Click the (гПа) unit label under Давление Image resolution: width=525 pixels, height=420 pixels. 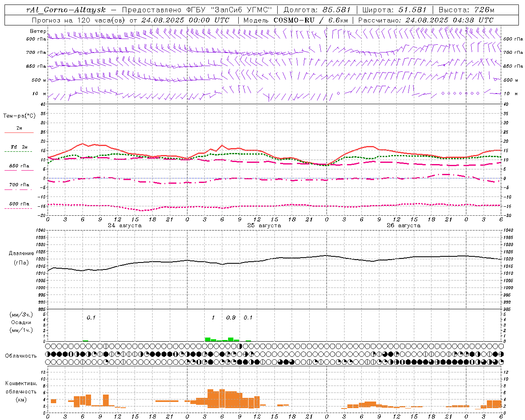click(21, 262)
